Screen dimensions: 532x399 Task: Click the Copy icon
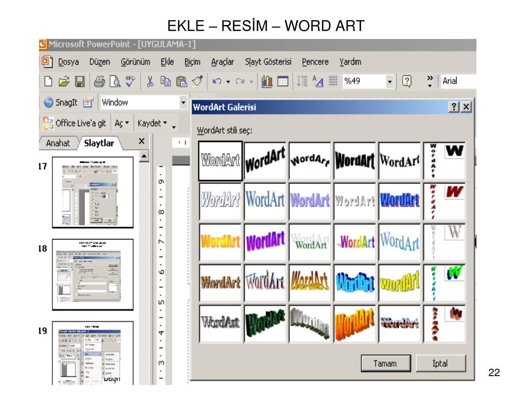[x=166, y=82]
